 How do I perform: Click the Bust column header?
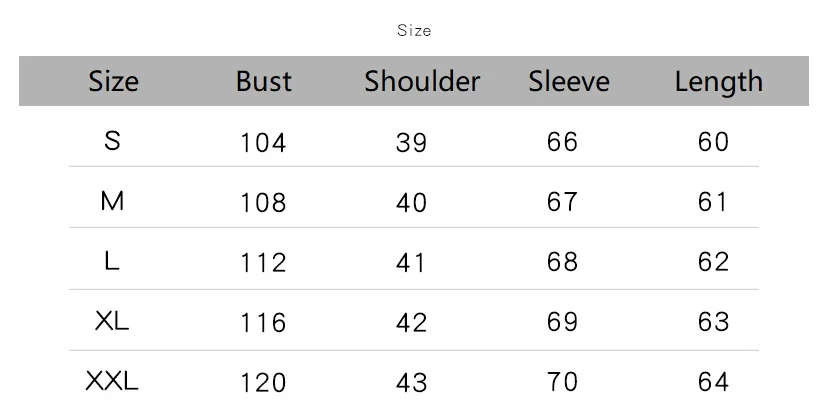coord(264,82)
